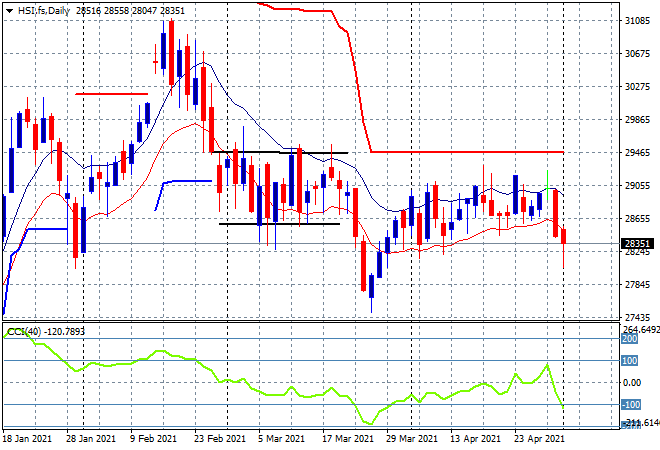
Task: Click the short blue horizontal line near 9 Feb
Action: (189, 181)
